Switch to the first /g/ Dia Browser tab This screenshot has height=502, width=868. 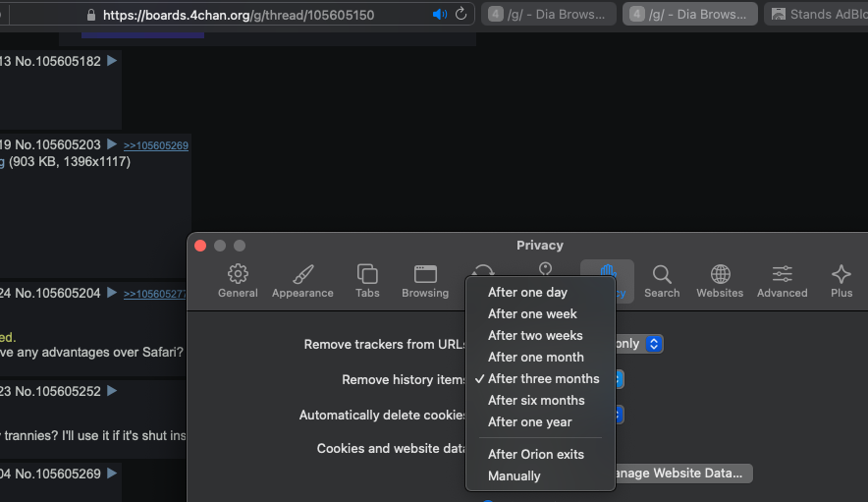tap(549, 14)
